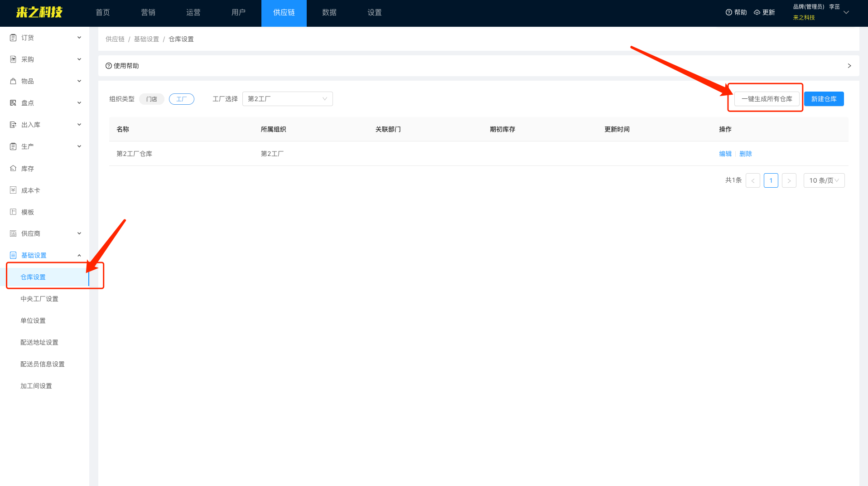Open the 运营 tab
868x486 pixels.
pyautogui.click(x=193, y=13)
